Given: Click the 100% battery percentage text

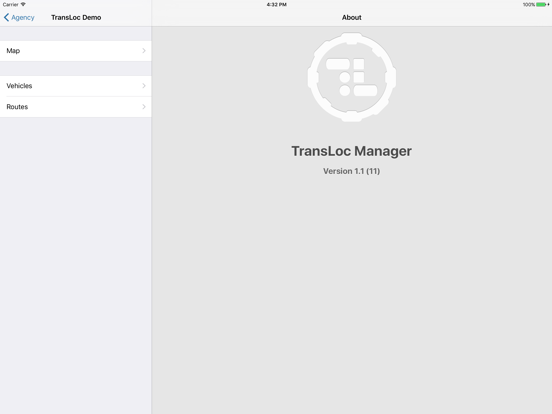Looking at the screenshot, I should pyautogui.click(x=529, y=5).
